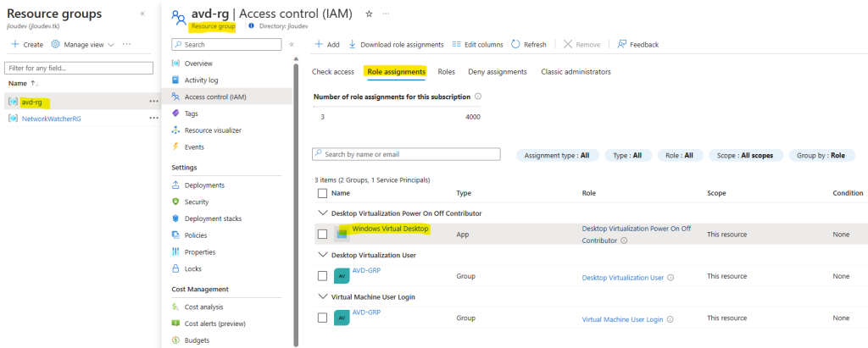The height and width of the screenshot is (348, 868).
Task: Switch to the Roles tab
Action: click(x=446, y=72)
